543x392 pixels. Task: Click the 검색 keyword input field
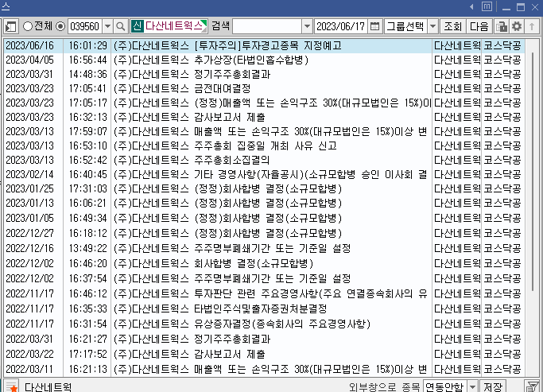coord(267,26)
